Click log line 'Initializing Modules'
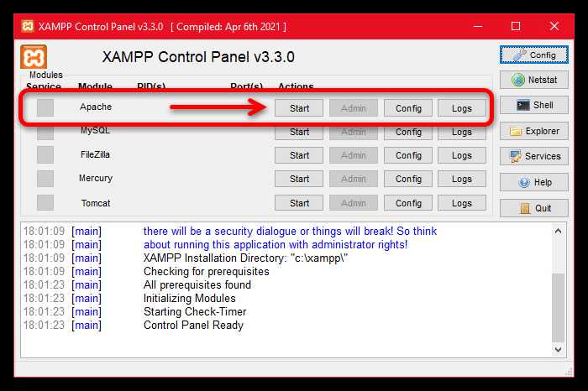The width and height of the screenshot is (588, 391). (189, 298)
